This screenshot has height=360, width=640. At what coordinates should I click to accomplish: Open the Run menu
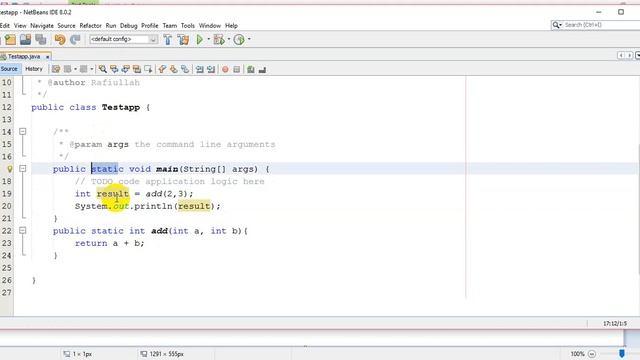(111, 26)
